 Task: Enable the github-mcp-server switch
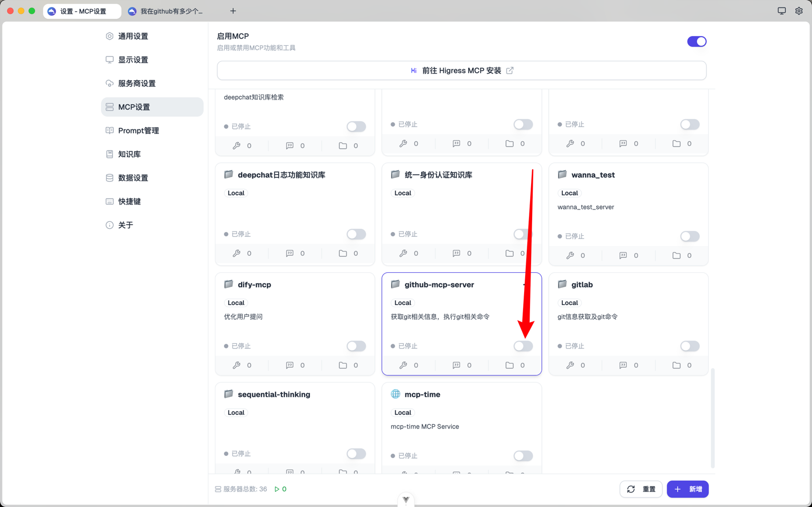523,346
